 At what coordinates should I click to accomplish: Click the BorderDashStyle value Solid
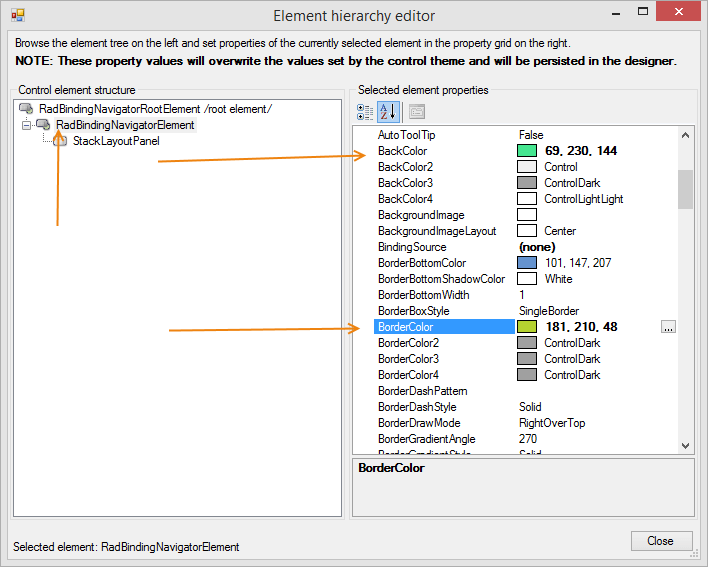point(530,407)
